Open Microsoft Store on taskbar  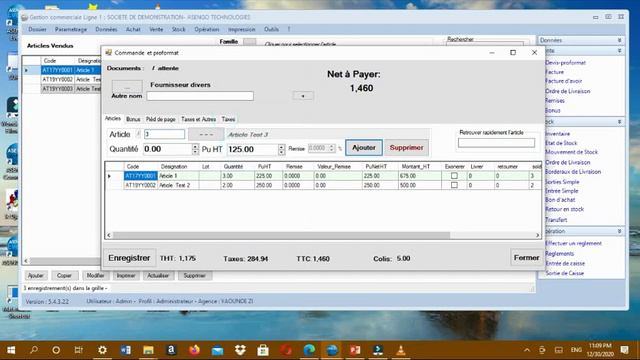click(263, 350)
